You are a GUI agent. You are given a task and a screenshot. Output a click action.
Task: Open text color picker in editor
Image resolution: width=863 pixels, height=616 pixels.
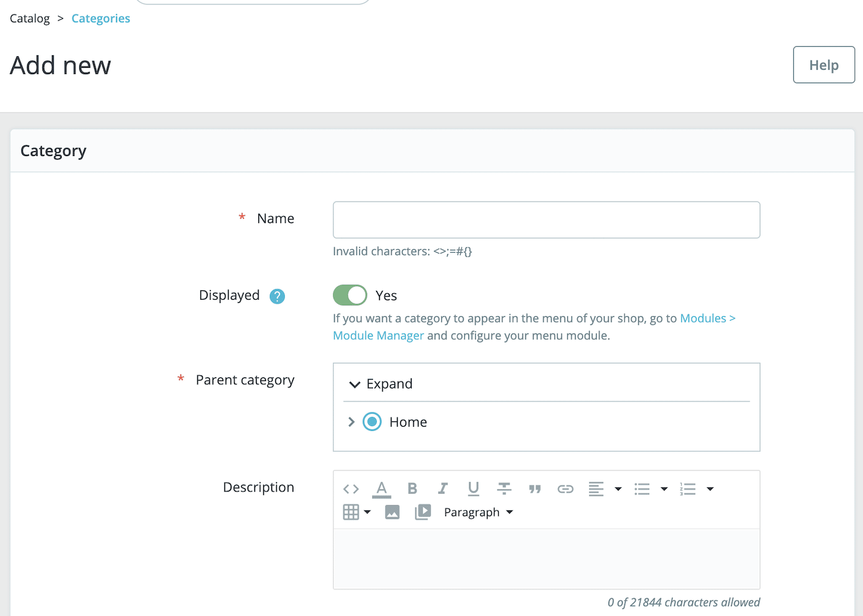point(382,489)
